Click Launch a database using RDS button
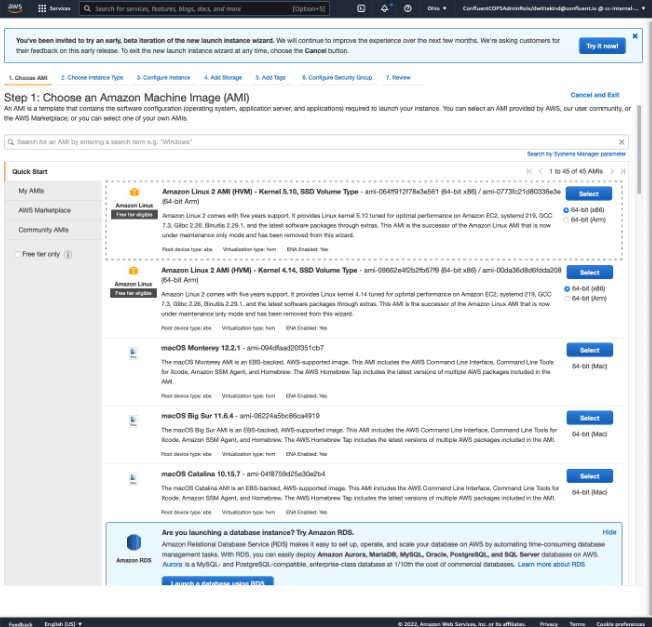Screen dimensions: 652x627 [217, 581]
